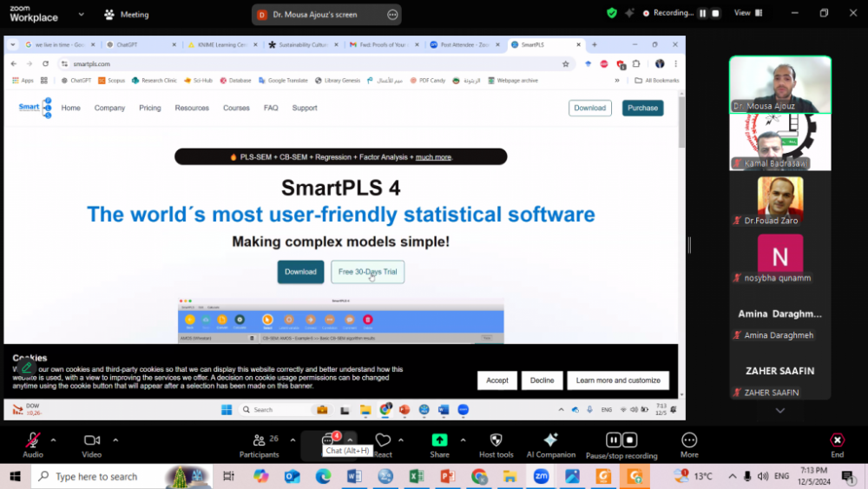Open the Resources menu item

[192, 108]
